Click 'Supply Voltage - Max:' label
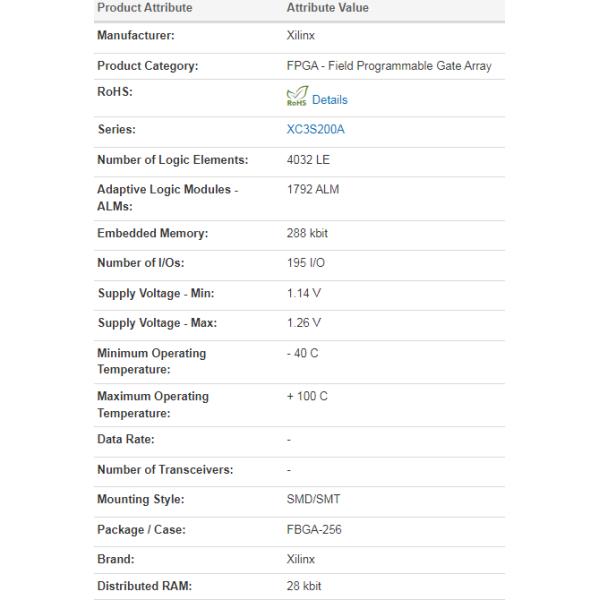Screen dimensions: 600x600 coord(157,323)
